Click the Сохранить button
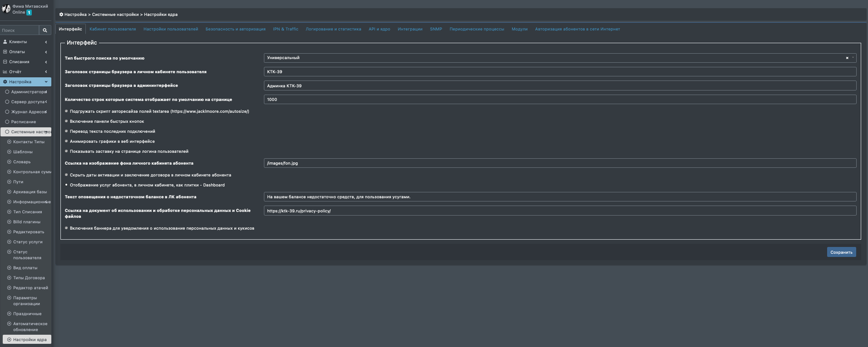This screenshot has width=868, height=347. [841, 252]
